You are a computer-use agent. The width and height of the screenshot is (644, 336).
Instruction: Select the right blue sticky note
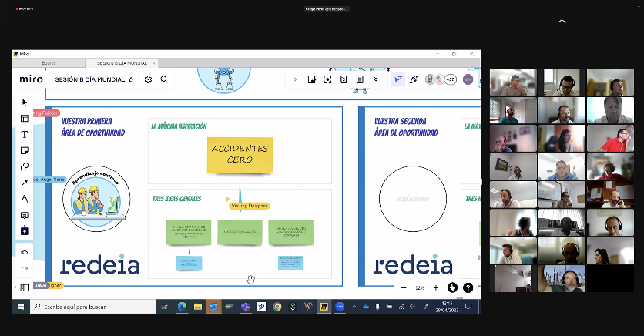click(x=290, y=263)
